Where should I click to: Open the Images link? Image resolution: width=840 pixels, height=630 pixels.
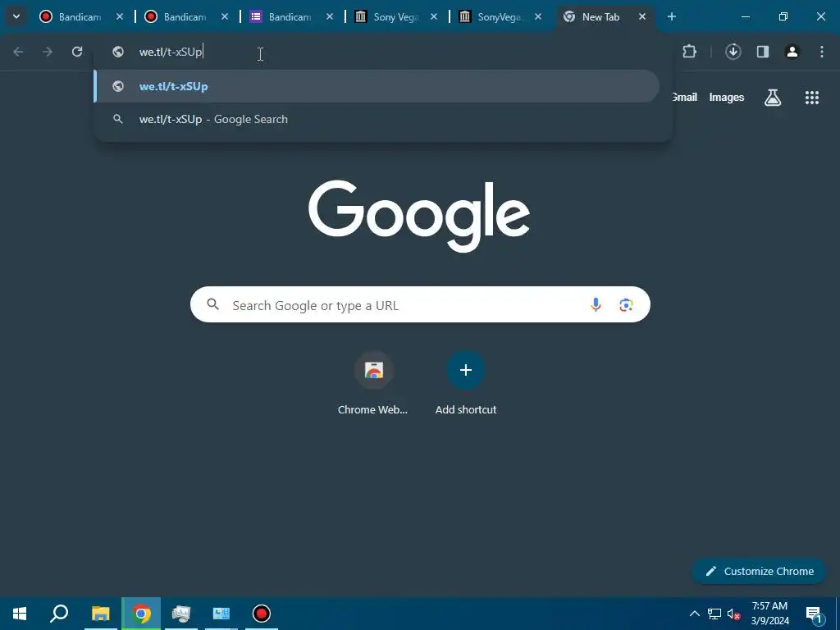(x=727, y=97)
